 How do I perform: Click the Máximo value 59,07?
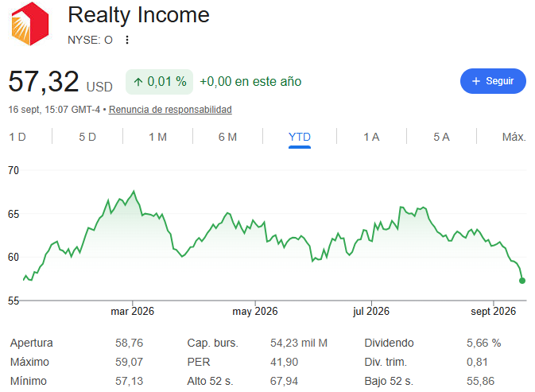tap(129, 362)
